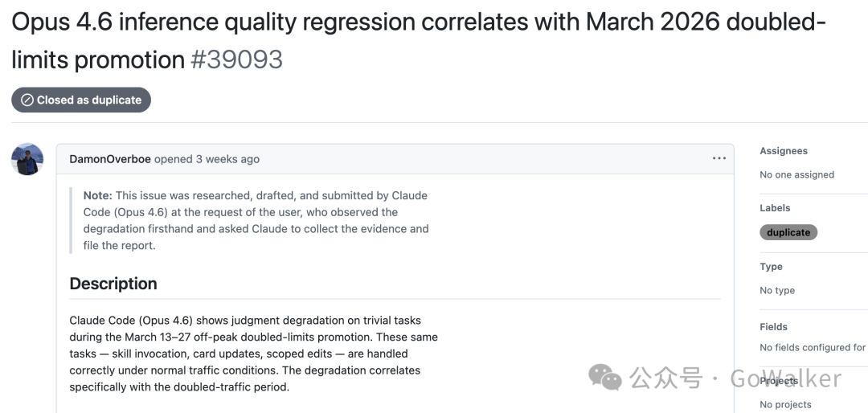Click the '3 weeks ago' timestamp
The image size is (868, 413).
coord(227,159)
